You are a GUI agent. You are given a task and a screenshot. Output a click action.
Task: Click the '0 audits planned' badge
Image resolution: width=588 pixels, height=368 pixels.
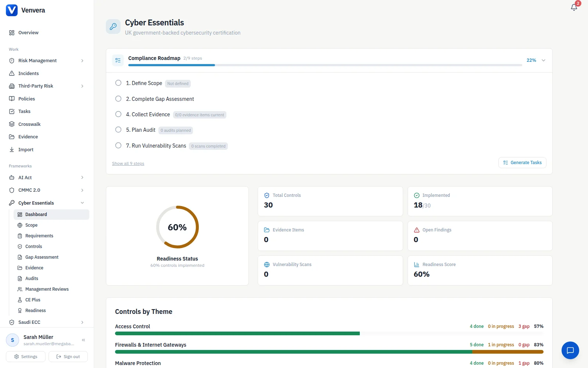pos(176,130)
